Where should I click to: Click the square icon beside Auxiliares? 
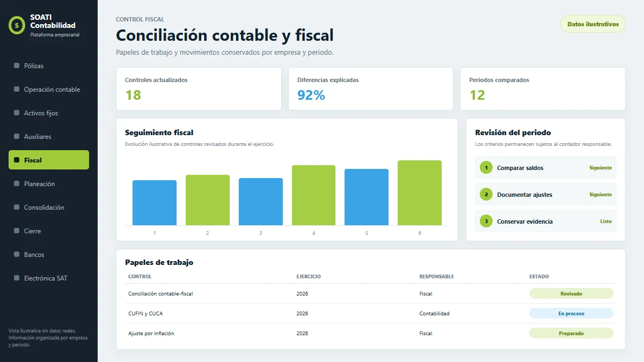[17, 136]
